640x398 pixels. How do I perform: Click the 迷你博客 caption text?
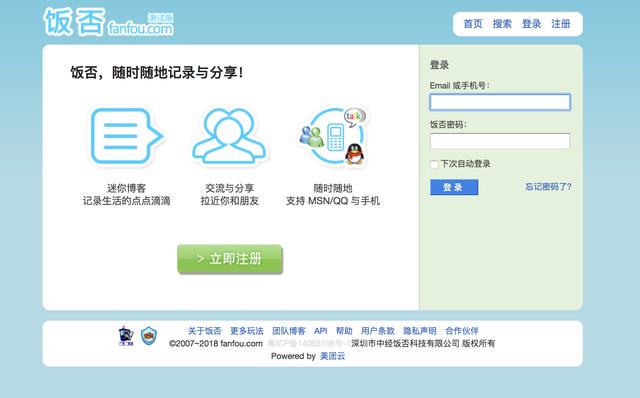pyautogui.click(x=127, y=188)
